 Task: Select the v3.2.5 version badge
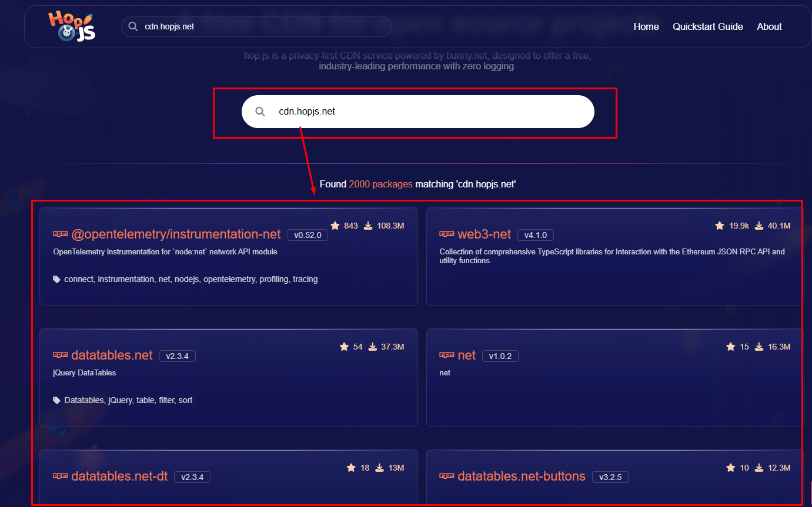[x=610, y=477]
